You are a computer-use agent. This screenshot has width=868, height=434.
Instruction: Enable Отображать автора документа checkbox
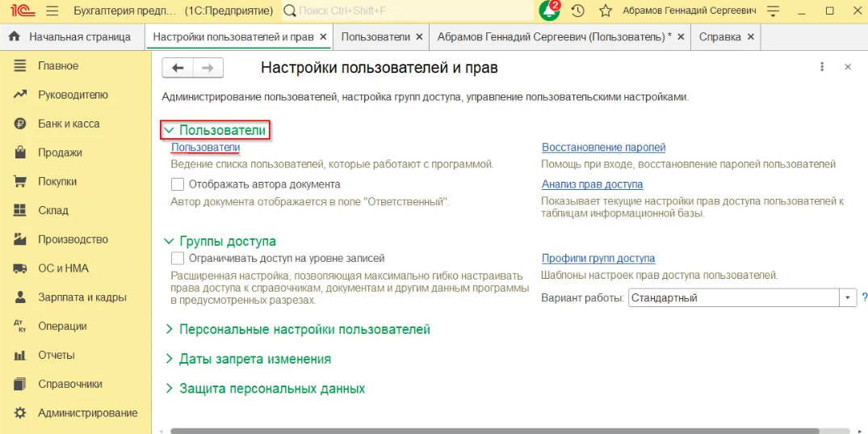point(178,184)
